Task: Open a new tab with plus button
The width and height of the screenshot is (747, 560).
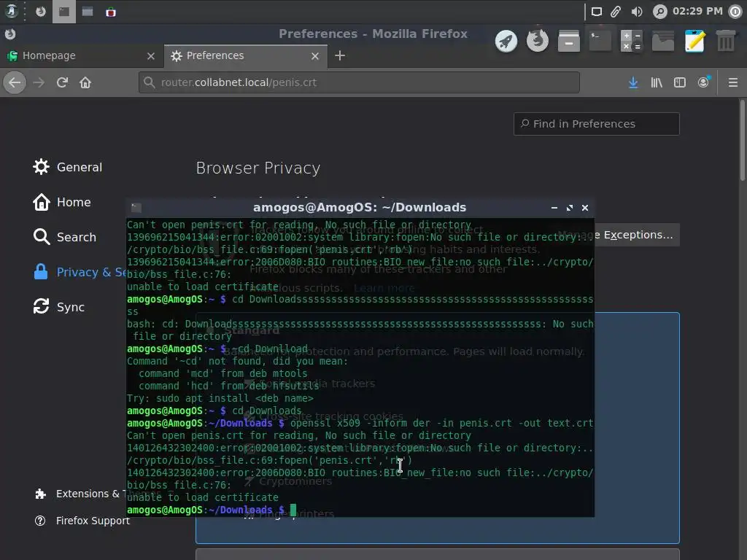Action: pyautogui.click(x=340, y=55)
